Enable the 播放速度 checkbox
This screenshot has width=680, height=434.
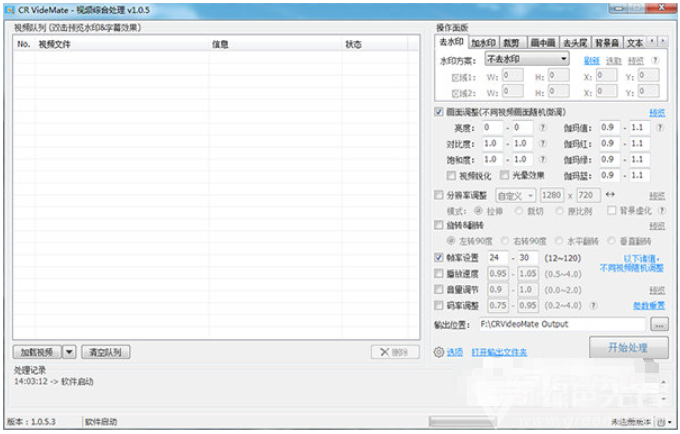(x=438, y=274)
